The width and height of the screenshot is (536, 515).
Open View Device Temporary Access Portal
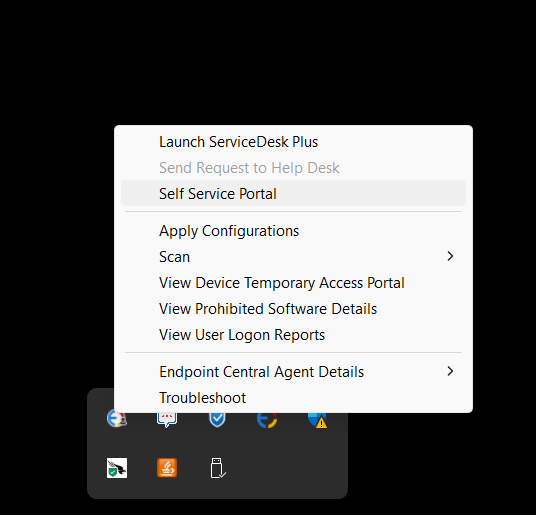click(293, 283)
